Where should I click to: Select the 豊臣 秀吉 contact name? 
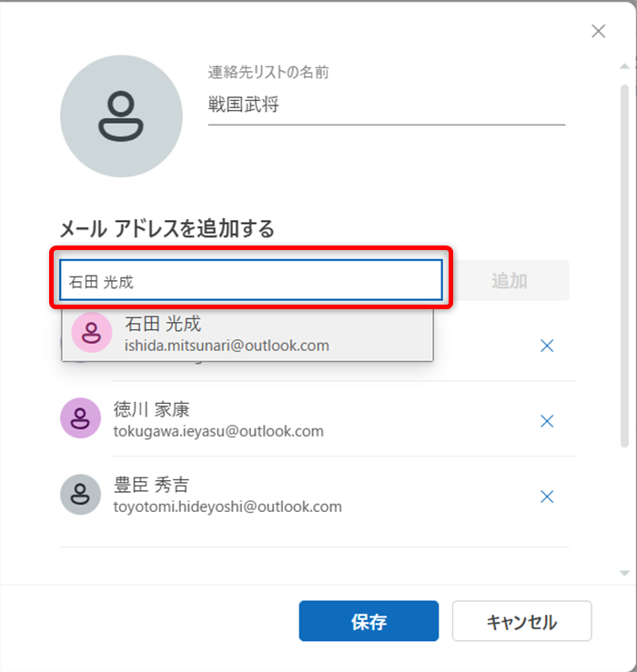pos(151,485)
